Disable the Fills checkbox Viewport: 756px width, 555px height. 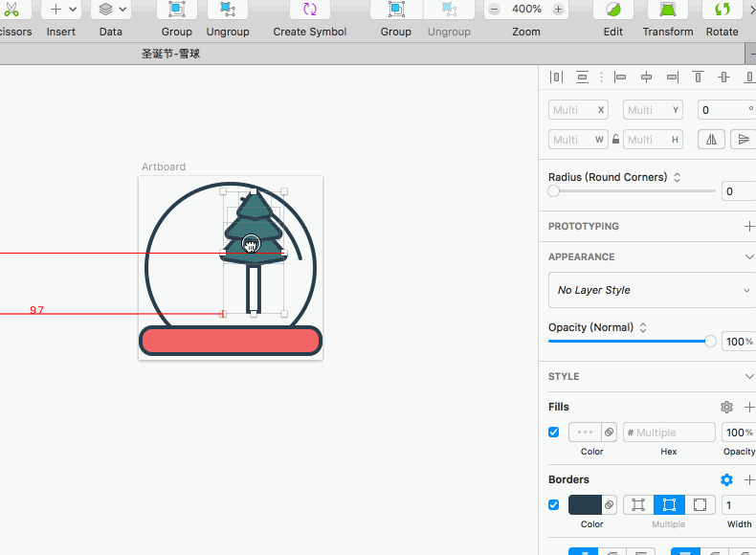click(x=553, y=433)
